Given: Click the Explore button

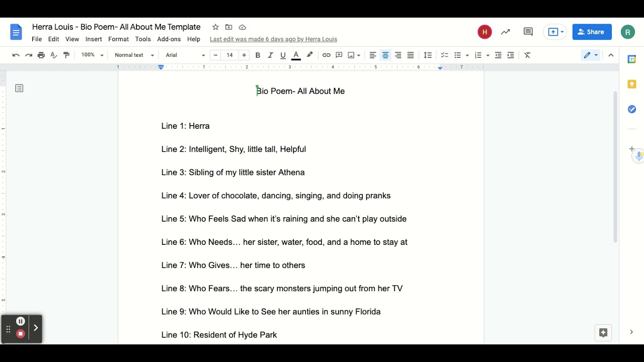Looking at the screenshot, I should click(x=603, y=332).
